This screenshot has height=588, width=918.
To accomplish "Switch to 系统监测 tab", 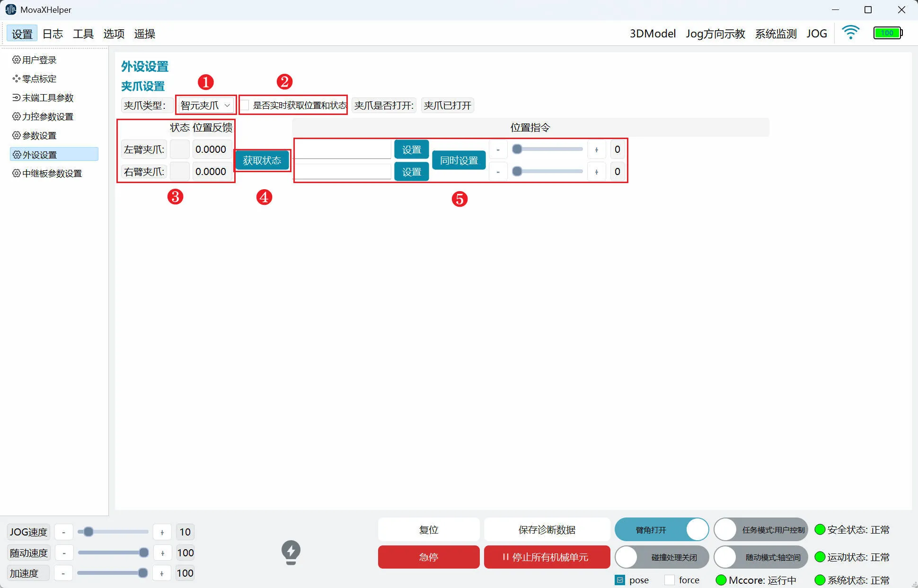I will pyautogui.click(x=776, y=34).
